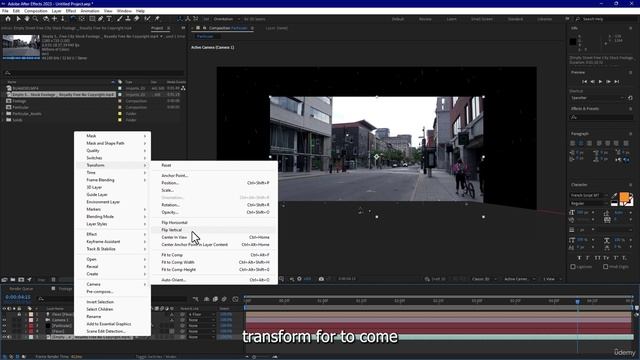Screen dimensions: 640x360
Task: Enable the Ligatures checkbox
Action: [573, 267]
